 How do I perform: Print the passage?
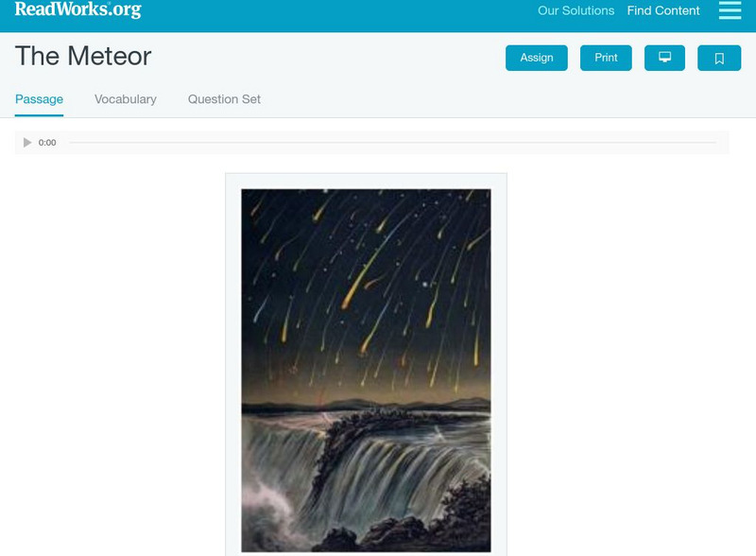[x=606, y=58]
